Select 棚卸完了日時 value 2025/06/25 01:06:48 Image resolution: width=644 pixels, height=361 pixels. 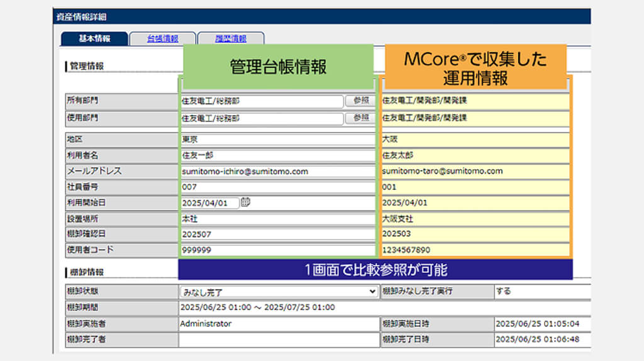537,339
